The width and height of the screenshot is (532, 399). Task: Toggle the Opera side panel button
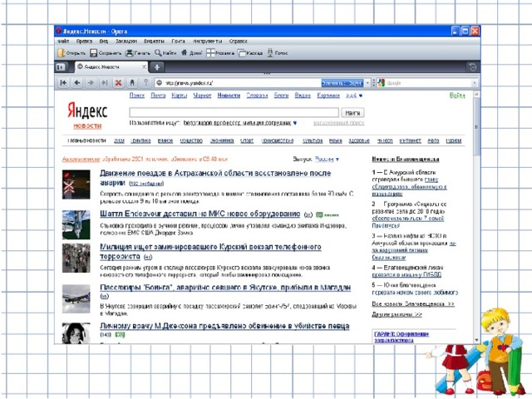click(x=61, y=67)
